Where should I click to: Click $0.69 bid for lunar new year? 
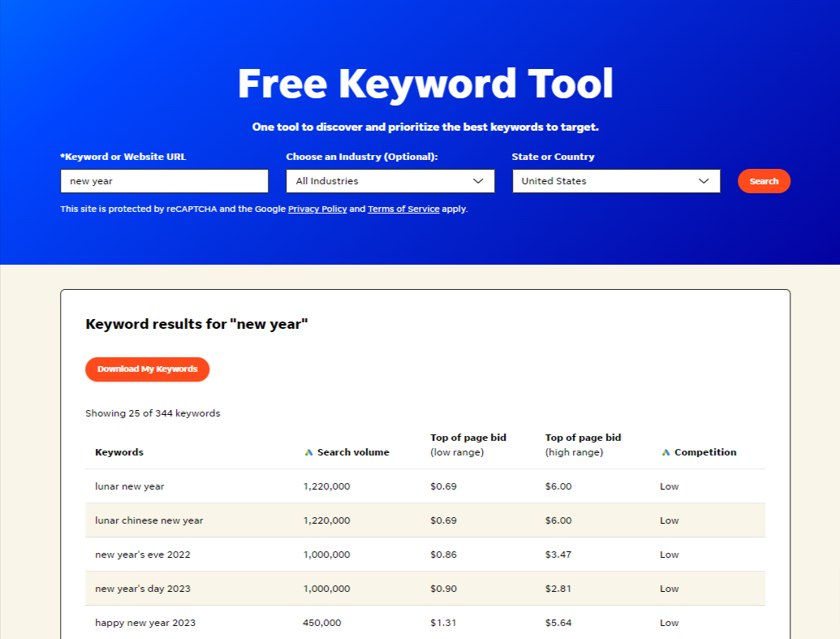pos(444,486)
